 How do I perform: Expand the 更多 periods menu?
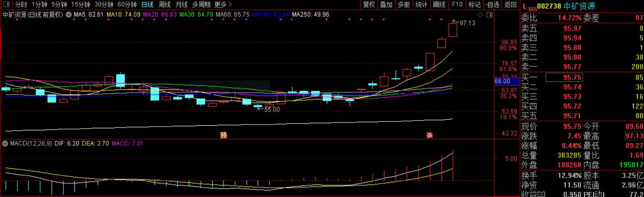pyautogui.click(x=223, y=4)
